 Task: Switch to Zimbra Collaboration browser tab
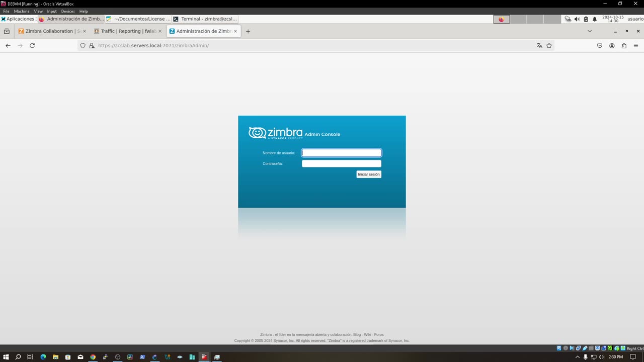[x=52, y=31]
